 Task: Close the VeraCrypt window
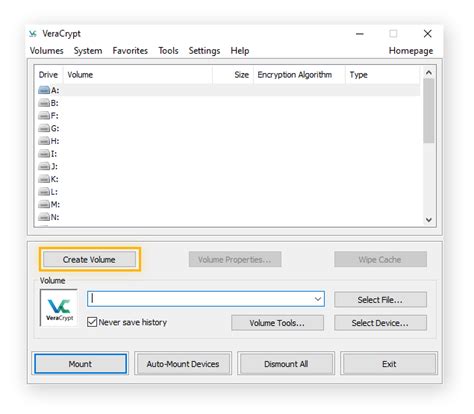428,34
